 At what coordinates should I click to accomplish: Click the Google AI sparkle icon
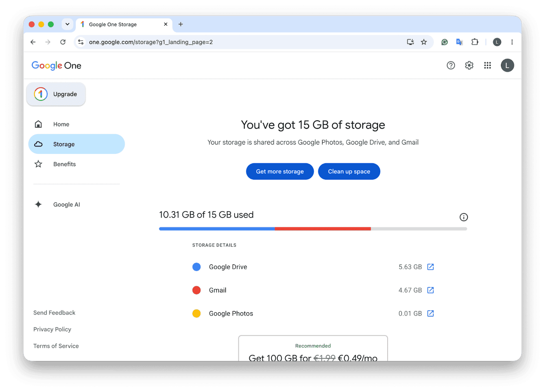click(38, 204)
